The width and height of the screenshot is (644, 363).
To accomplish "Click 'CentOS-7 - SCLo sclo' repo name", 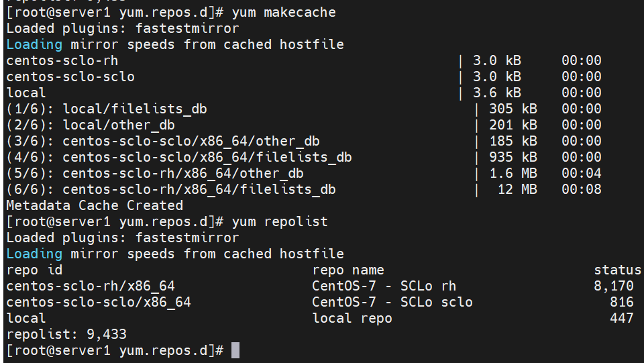I will 392,302.
